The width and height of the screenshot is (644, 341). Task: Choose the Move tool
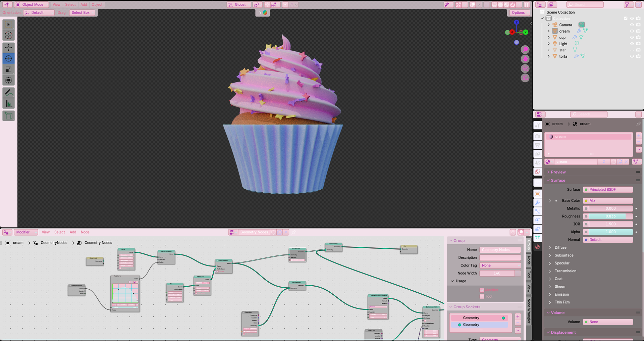[9, 48]
